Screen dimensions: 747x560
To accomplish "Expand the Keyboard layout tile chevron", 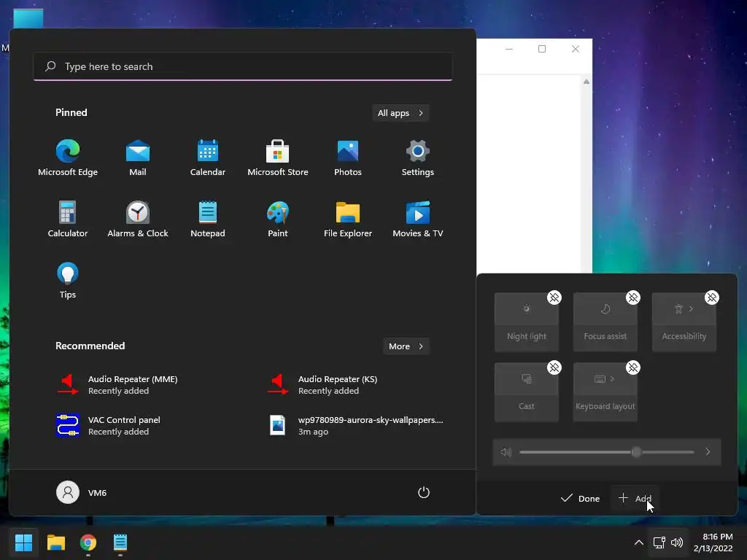I will point(613,379).
